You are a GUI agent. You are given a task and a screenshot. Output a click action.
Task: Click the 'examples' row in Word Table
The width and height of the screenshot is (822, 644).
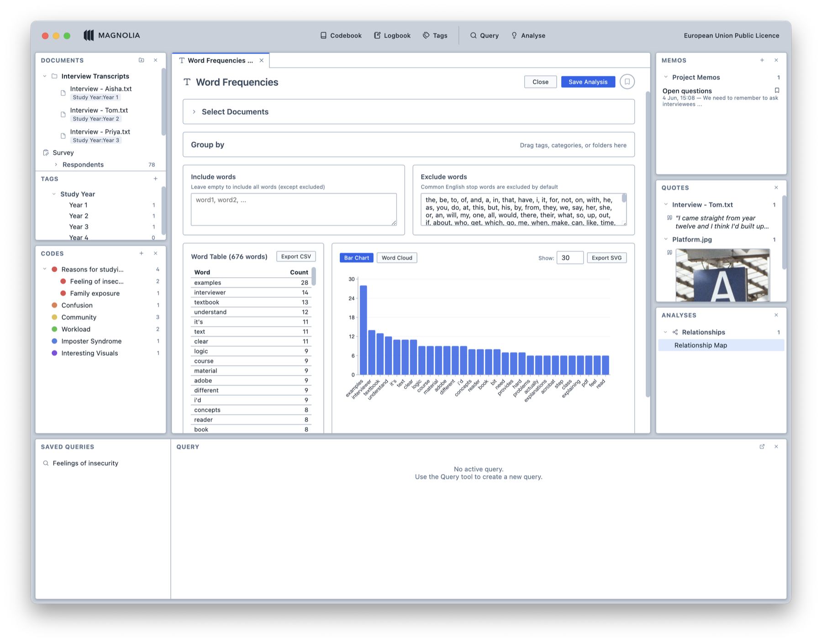point(251,283)
